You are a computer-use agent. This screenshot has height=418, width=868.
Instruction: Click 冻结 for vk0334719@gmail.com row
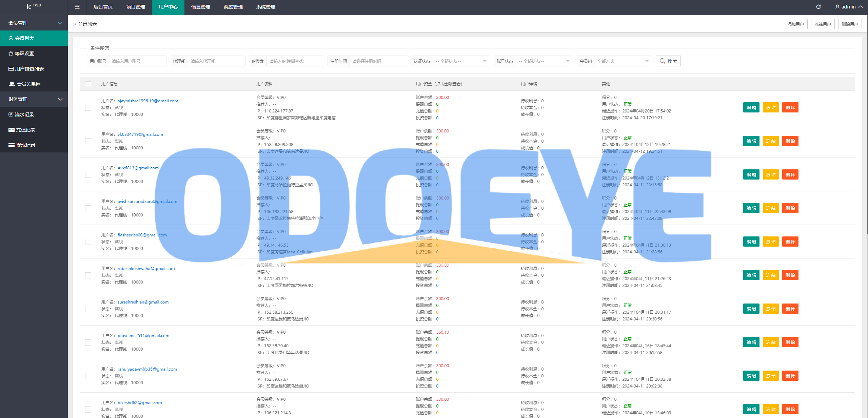(x=771, y=141)
